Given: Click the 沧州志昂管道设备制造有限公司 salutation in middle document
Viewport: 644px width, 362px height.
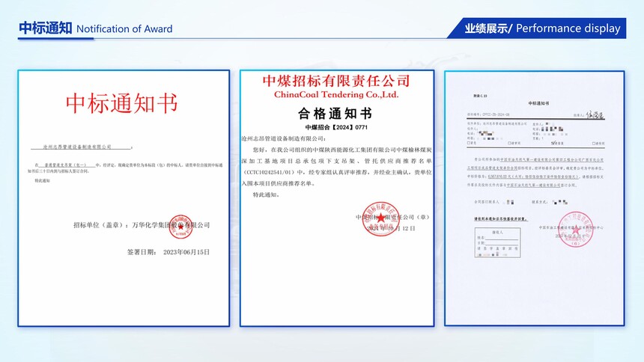Looking at the screenshot, I should tap(283, 138).
